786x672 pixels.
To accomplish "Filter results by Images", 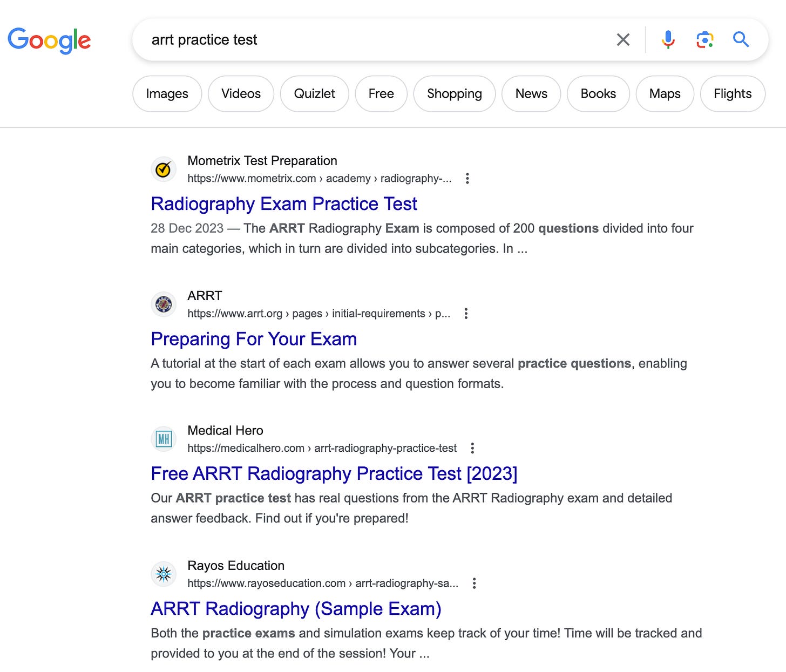I will click(x=167, y=94).
